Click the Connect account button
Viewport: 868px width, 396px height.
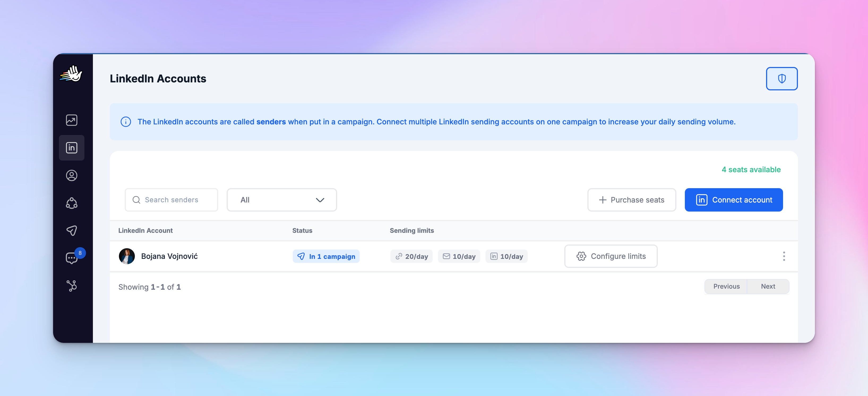[x=734, y=200]
